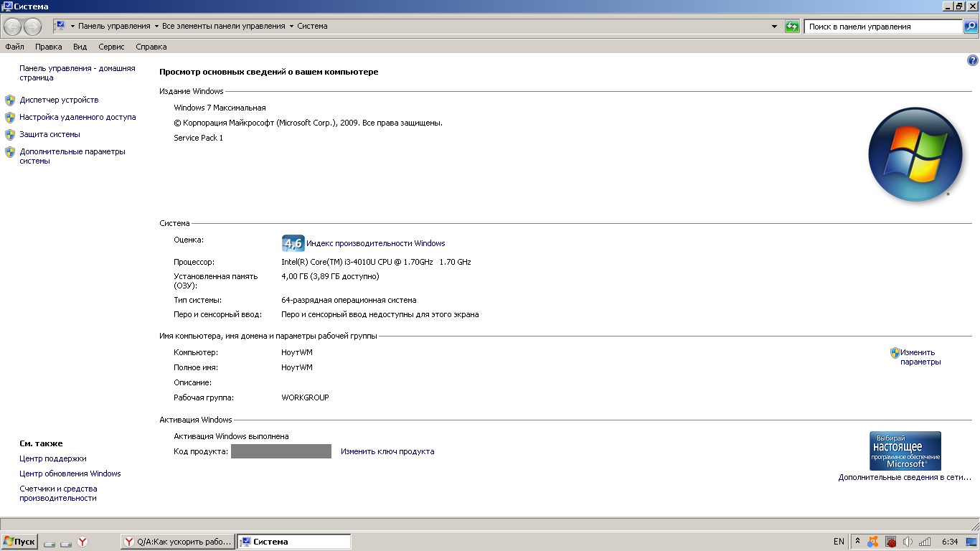This screenshot has height=551, width=980.
Task: Click the Система taskbar button
Action: [294, 542]
